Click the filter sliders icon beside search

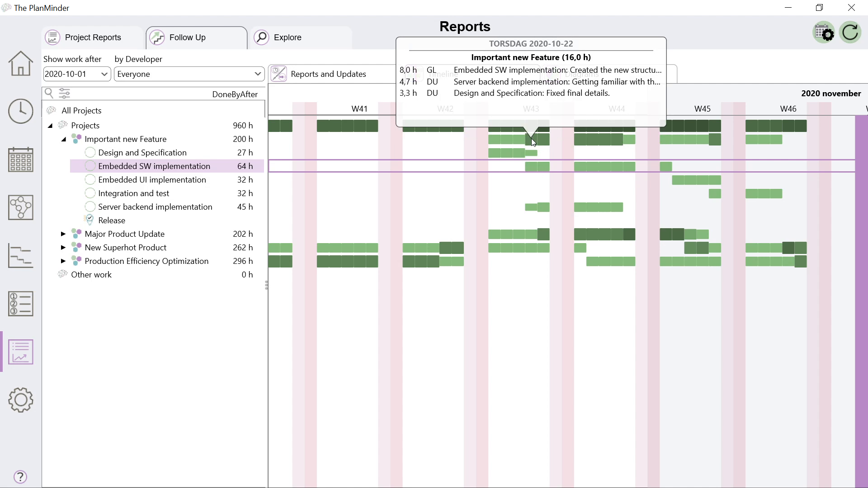point(65,94)
